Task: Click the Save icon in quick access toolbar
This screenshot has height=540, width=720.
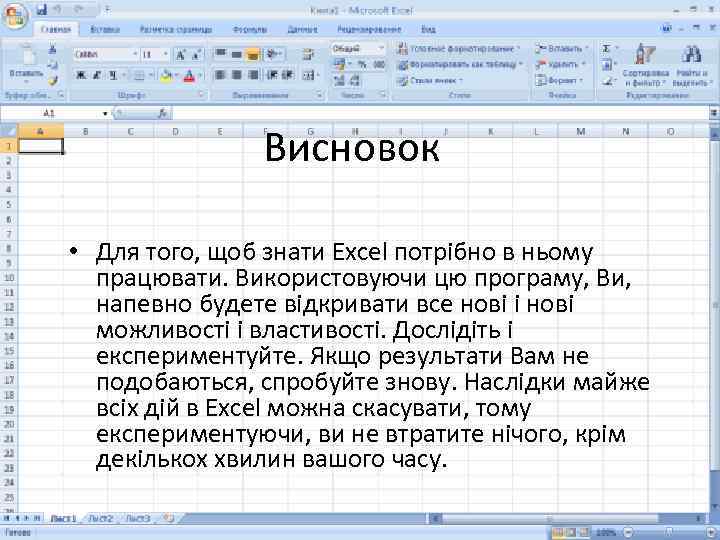Action: [42, 9]
